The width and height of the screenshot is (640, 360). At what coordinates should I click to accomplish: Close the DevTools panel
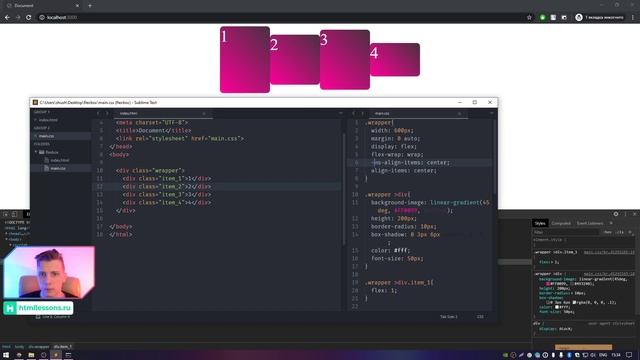[x=634, y=214]
